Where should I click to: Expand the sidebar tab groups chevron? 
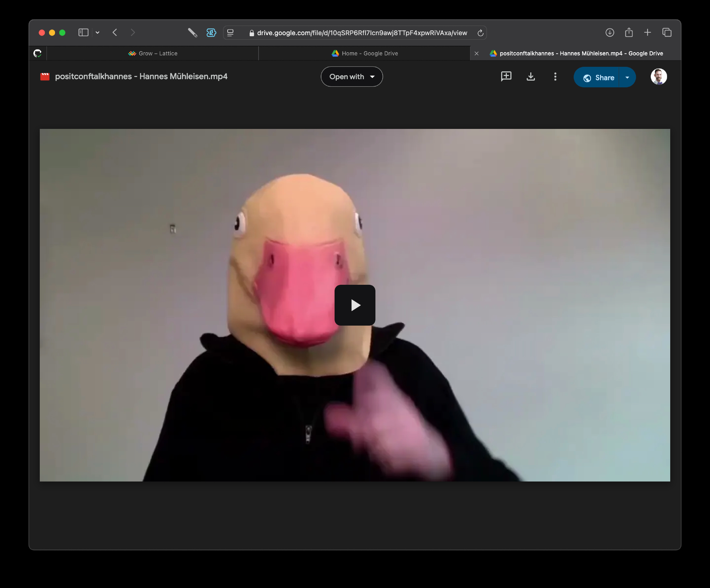pyautogui.click(x=97, y=33)
